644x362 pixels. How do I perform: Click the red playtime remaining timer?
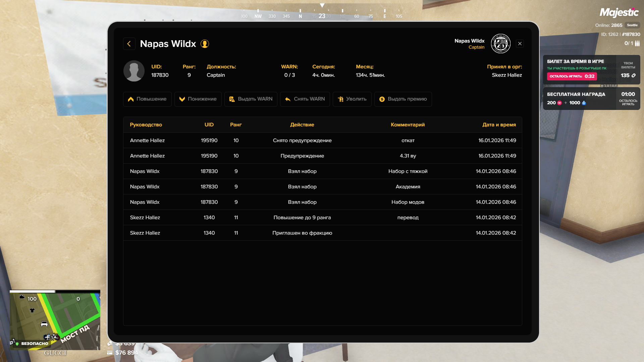[x=572, y=76]
